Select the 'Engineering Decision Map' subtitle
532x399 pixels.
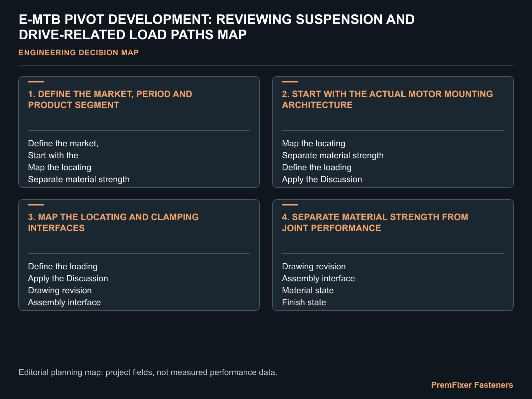point(79,53)
